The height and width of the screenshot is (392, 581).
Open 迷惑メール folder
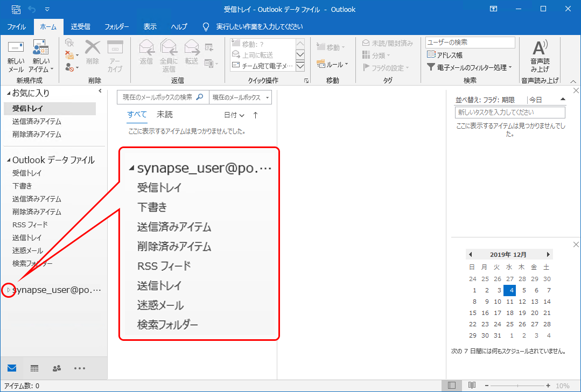(27, 250)
